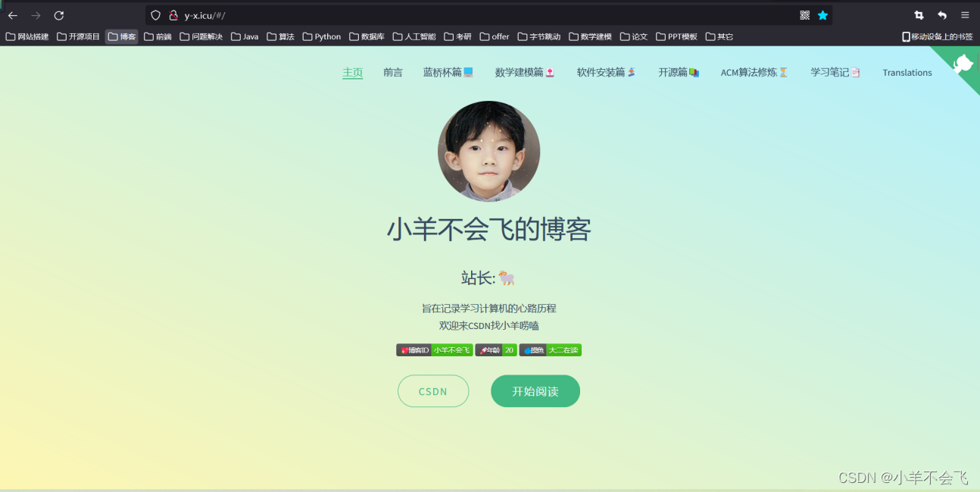The height and width of the screenshot is (492, 980).
Task: Open the QR code icon in address bar
Action: pyautogui.click(x=804, y=15)
